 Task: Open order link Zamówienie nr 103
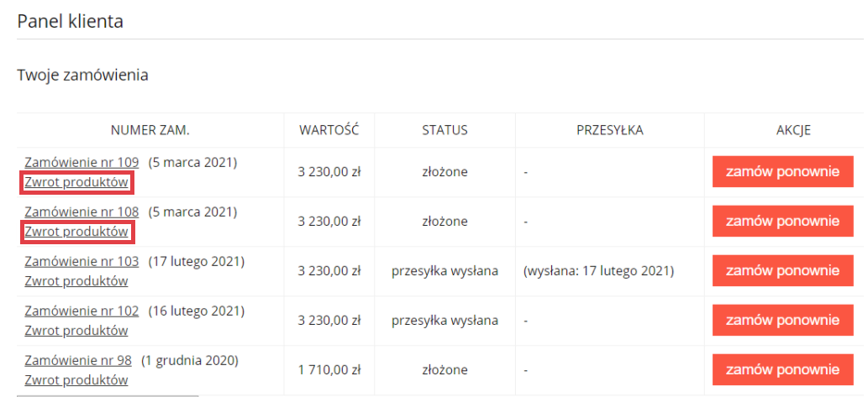[x=82, y=262]
